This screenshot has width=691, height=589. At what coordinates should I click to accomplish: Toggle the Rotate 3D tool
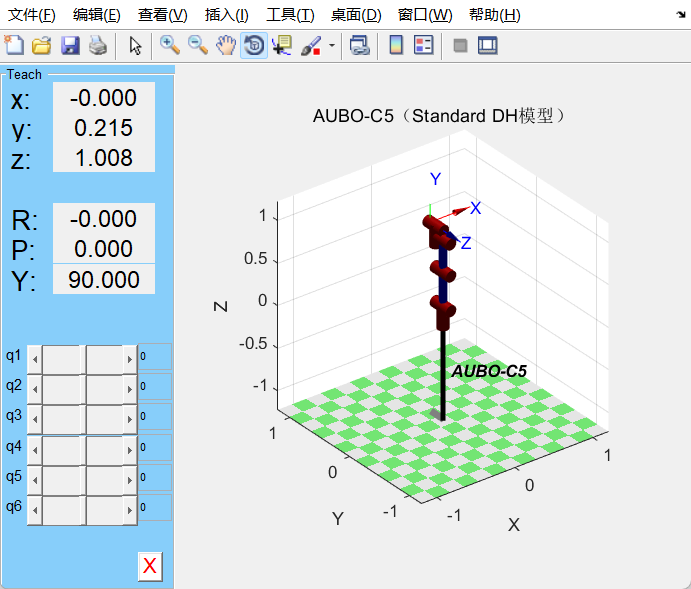pyautogui.click(x=254, y=45)
